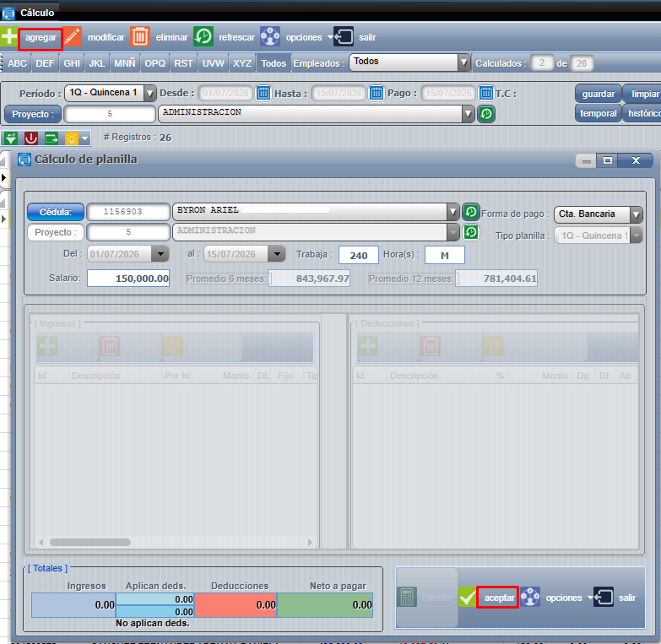
Task: Click the blue Cédula button
Action: click(56, 212)
